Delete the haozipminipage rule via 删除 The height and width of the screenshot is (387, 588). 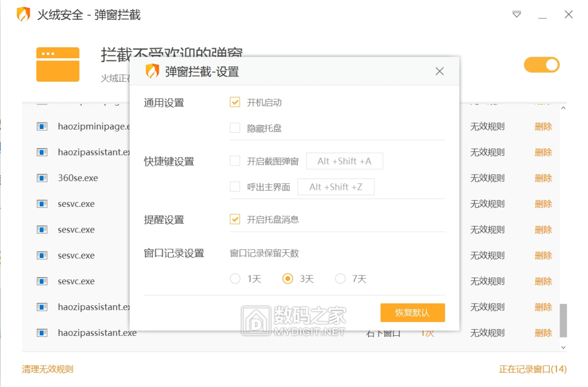click(543, 126)
